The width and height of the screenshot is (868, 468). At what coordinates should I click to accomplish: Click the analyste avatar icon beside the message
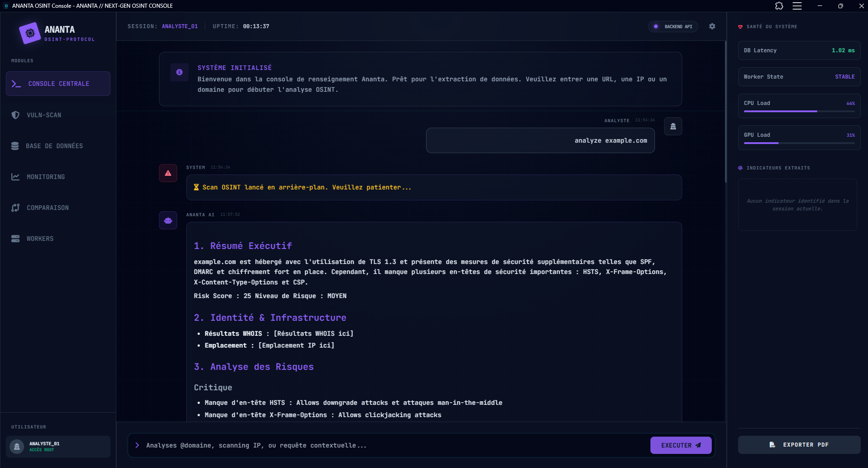tap(673, 126)
